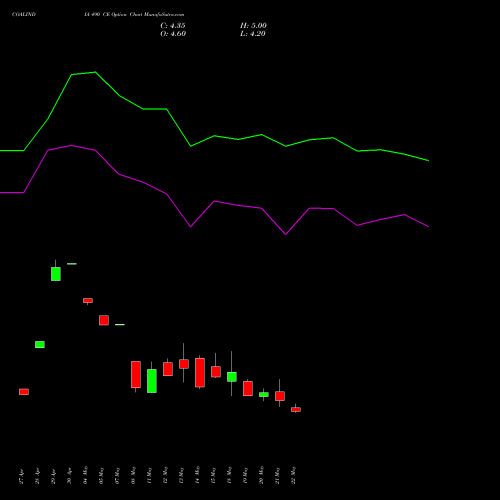This screenshot has width=500, height=500.
Task: Click the purple indicator line's lowest dip
Action: [285, 234]
